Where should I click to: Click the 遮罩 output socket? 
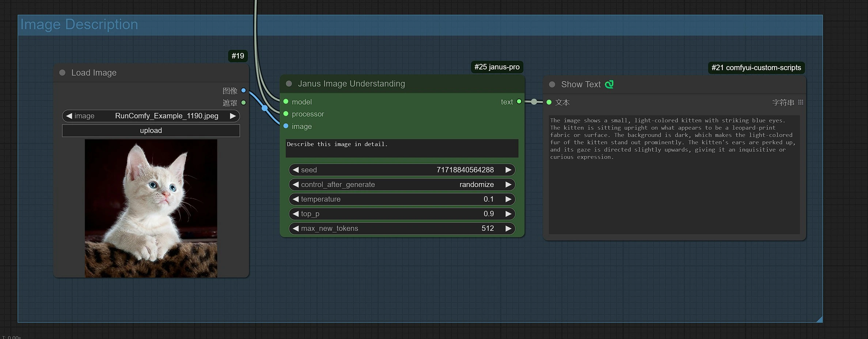click(243, 103)
